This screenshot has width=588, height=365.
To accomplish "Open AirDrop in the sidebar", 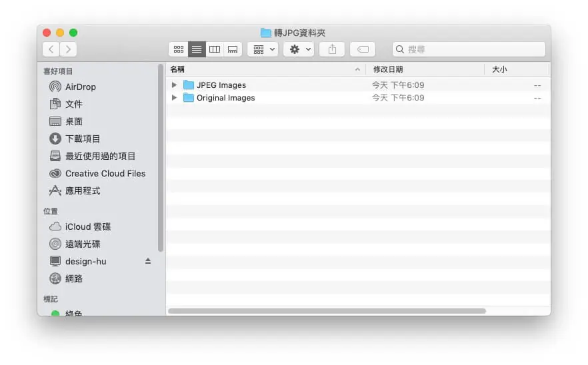I will 73,87.
